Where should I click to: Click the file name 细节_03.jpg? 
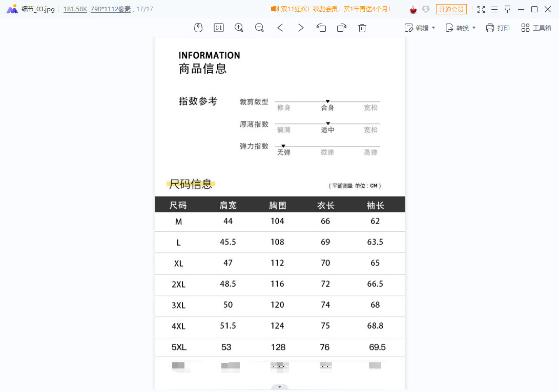(38, 9)
